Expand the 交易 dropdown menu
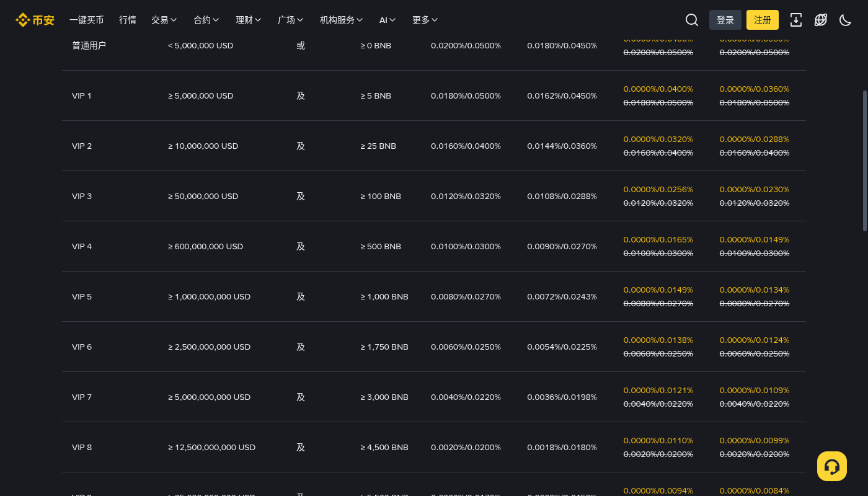 pyautogui.click(x=164, y=20)
